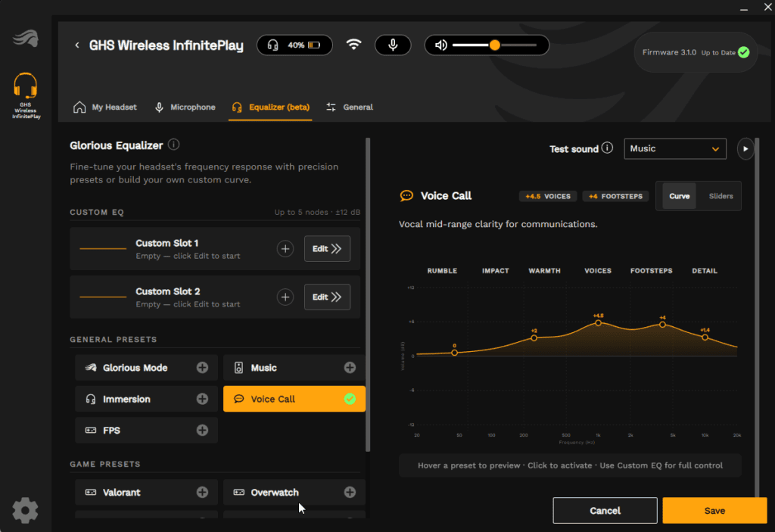Edit Custom Slot 1
Screen dimensions: 775x532
(x=327, y=249)
